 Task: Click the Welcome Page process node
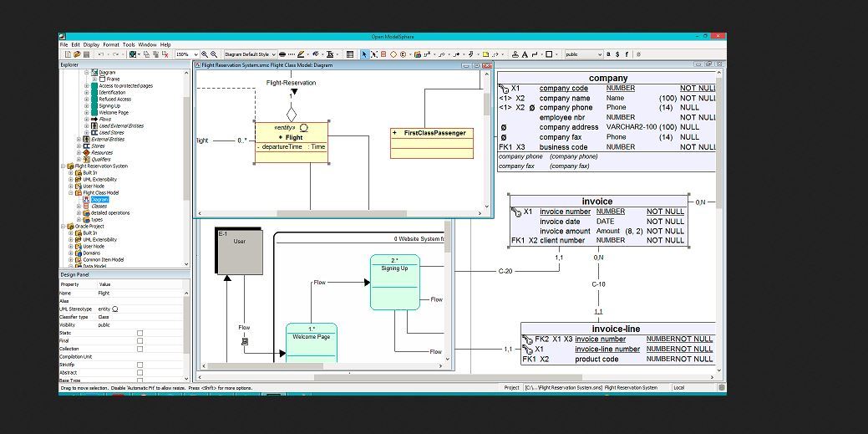(311, 345)
